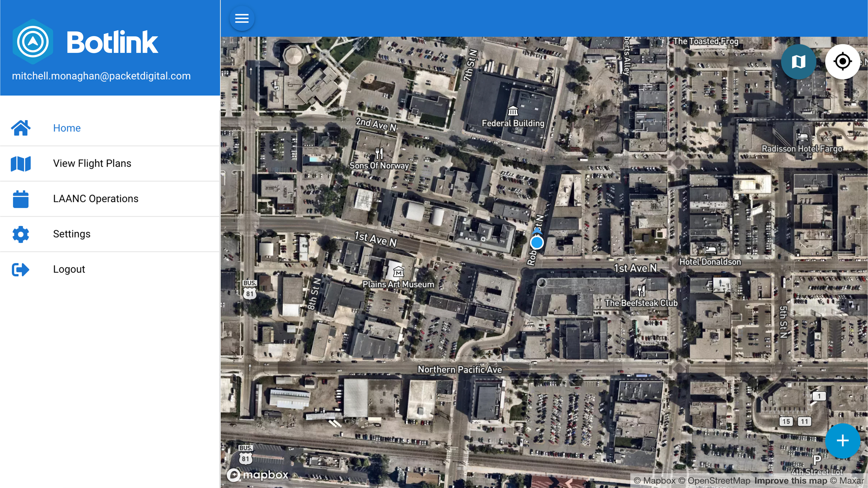Click the Radisson Hotel Fargo bed icon
Screen dimensions: 868x488
pos(802,137)
